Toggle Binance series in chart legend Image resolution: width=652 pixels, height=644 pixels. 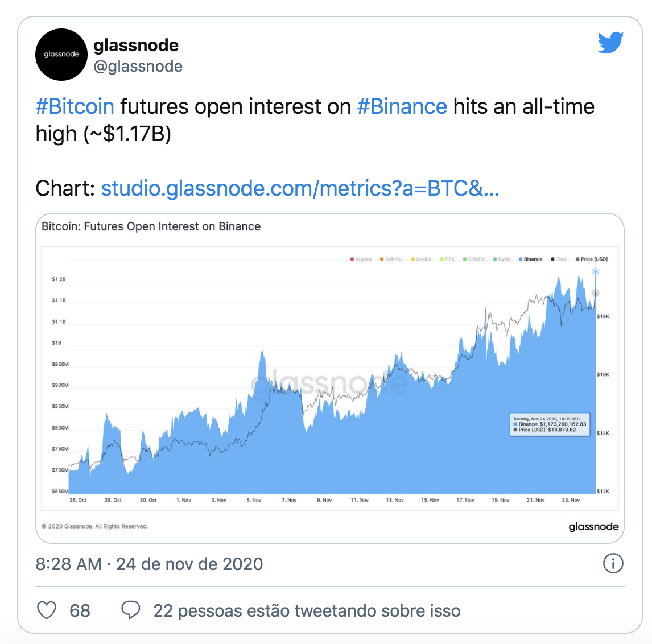530,259
